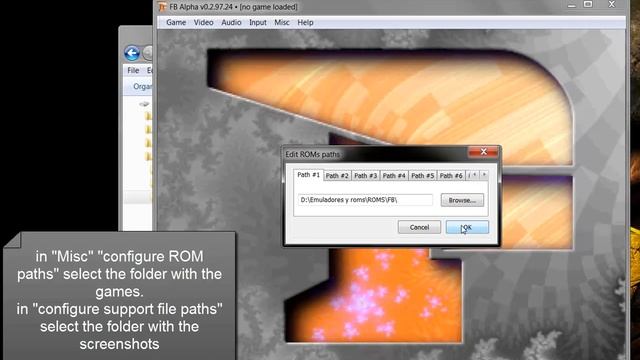Click the Explorer window back arrow
Viewport: 640px width, 360px height.
click(132, 53)
